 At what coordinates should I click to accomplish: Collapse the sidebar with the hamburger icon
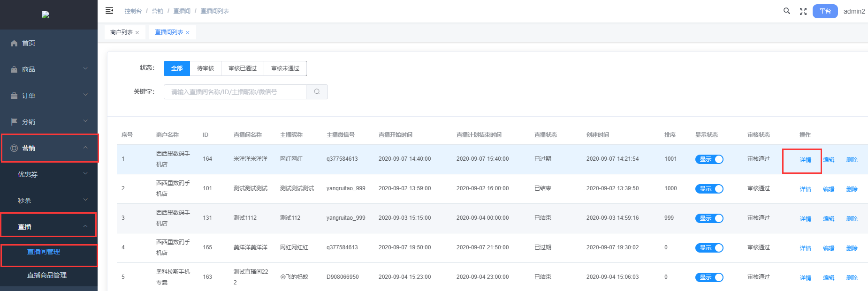[x=109, y=10]
